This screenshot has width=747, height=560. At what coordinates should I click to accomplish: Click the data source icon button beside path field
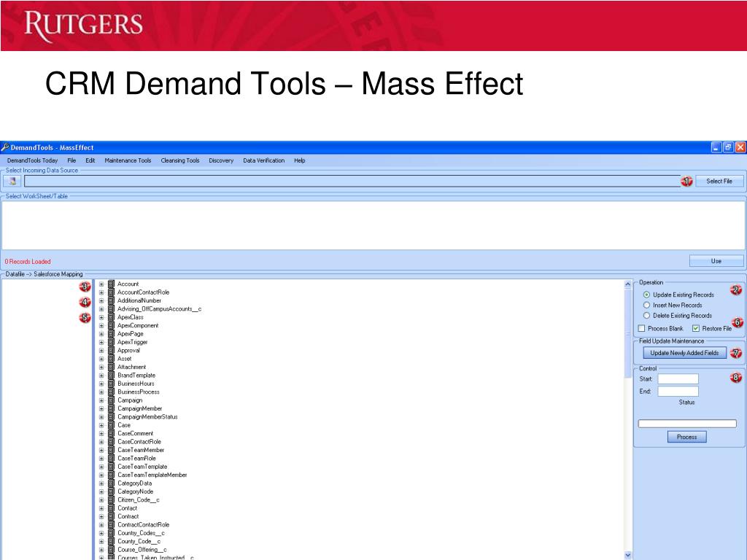(x=12, y=181)
